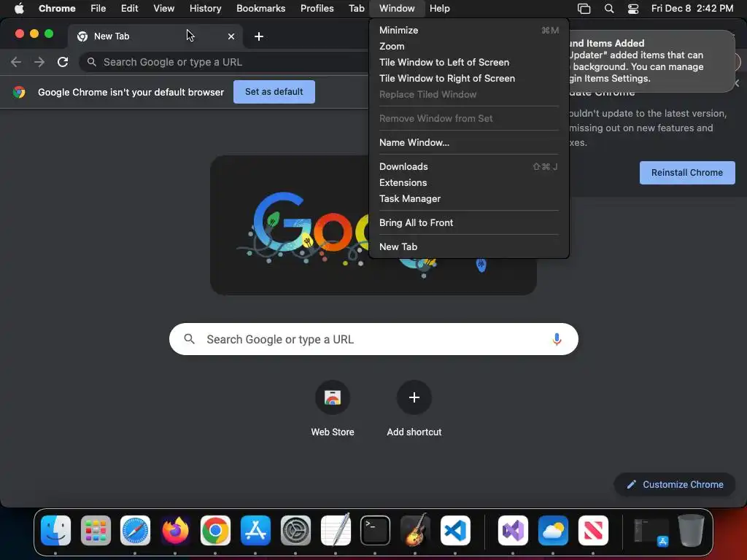Screen dimensions: 747x560
Task: Open the Edit menu
Action: (x=130, y=9)
